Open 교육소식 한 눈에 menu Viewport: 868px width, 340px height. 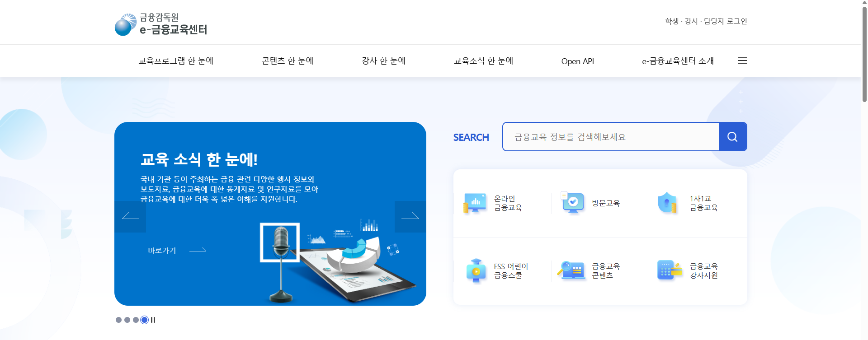483,61
